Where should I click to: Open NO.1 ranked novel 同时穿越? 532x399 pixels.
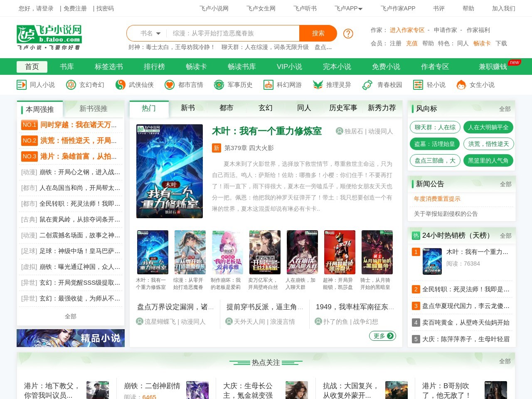[79, 125]
